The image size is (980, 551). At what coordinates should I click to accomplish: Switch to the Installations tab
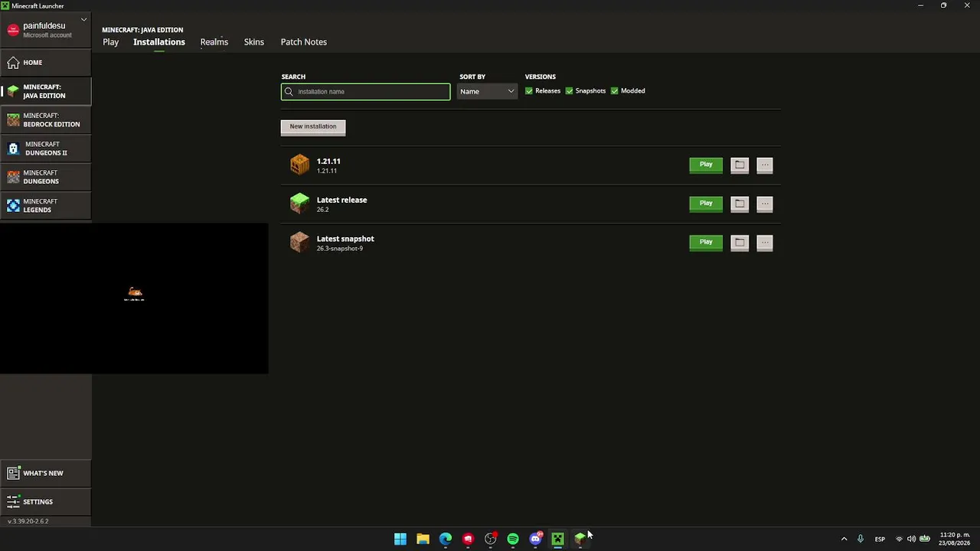click(159, 42)
